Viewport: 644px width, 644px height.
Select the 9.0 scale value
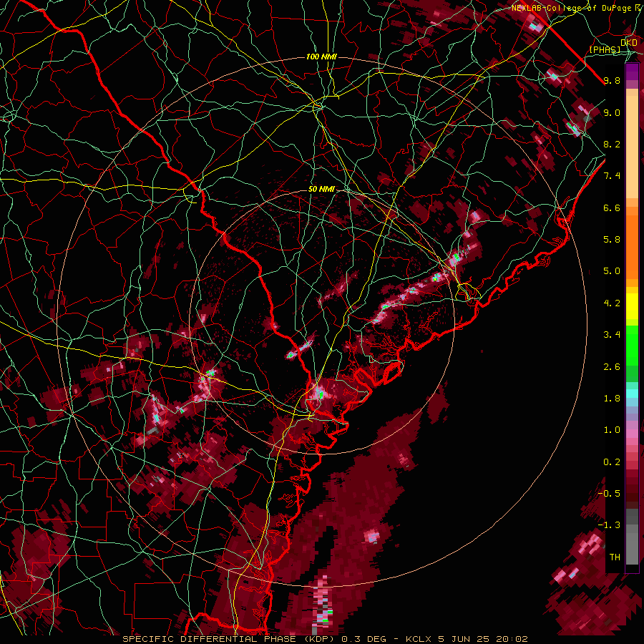[612, 112]
